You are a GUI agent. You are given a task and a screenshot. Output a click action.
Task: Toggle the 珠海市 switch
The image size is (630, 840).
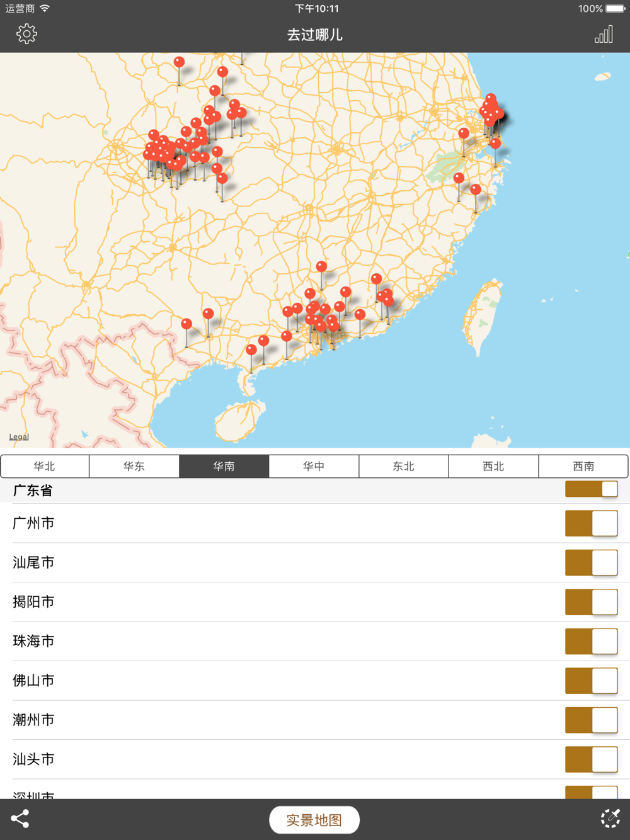click(x=591, y=642)
